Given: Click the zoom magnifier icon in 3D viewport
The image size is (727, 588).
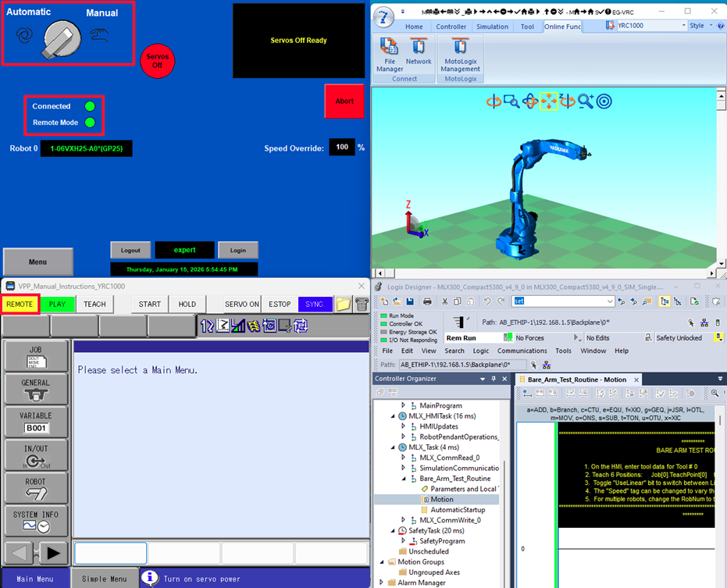Looking at the screenshot, I should pos(584,101).
